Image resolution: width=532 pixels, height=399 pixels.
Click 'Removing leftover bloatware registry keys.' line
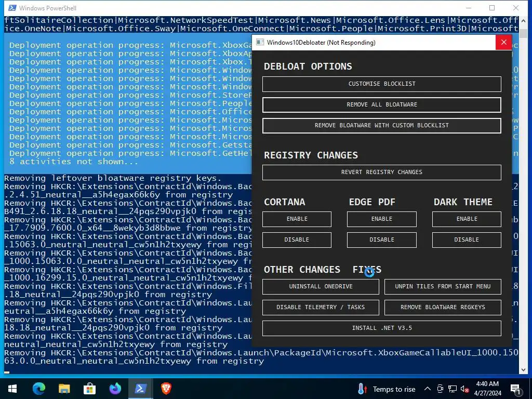(113, 179)
